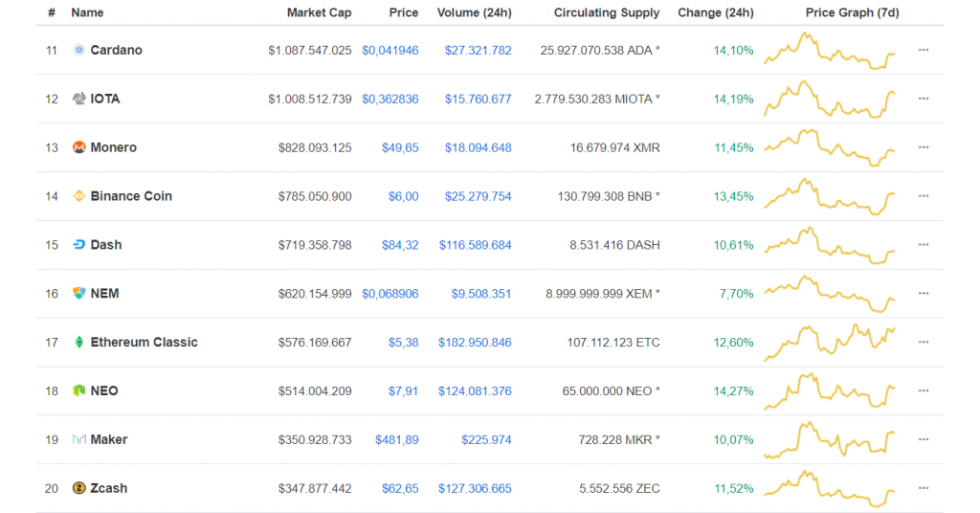This screenshot has height=513, width=980.
Task: Open Maker row options menu
Action: (924, 440)
